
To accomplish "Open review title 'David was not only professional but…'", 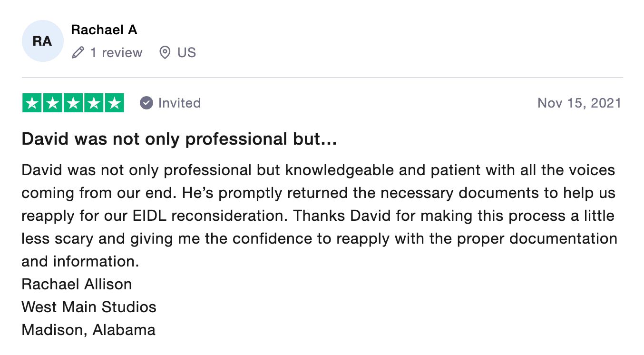I will pos(179,139).
